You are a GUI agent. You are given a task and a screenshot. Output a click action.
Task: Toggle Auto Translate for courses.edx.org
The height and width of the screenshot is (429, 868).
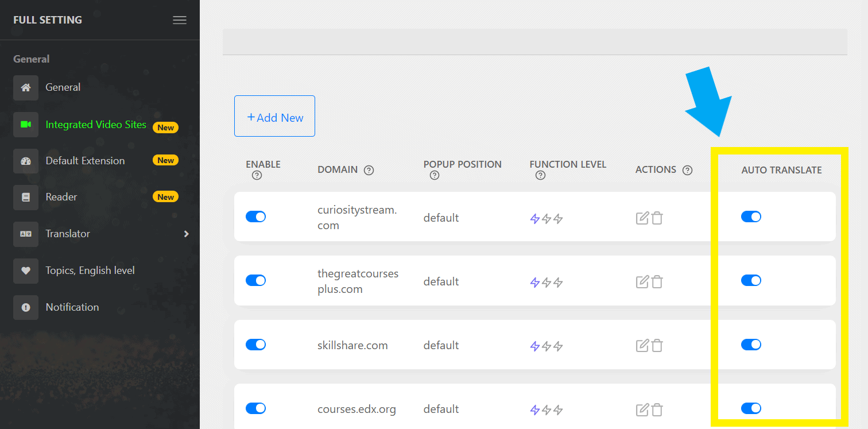coord(751,408)
